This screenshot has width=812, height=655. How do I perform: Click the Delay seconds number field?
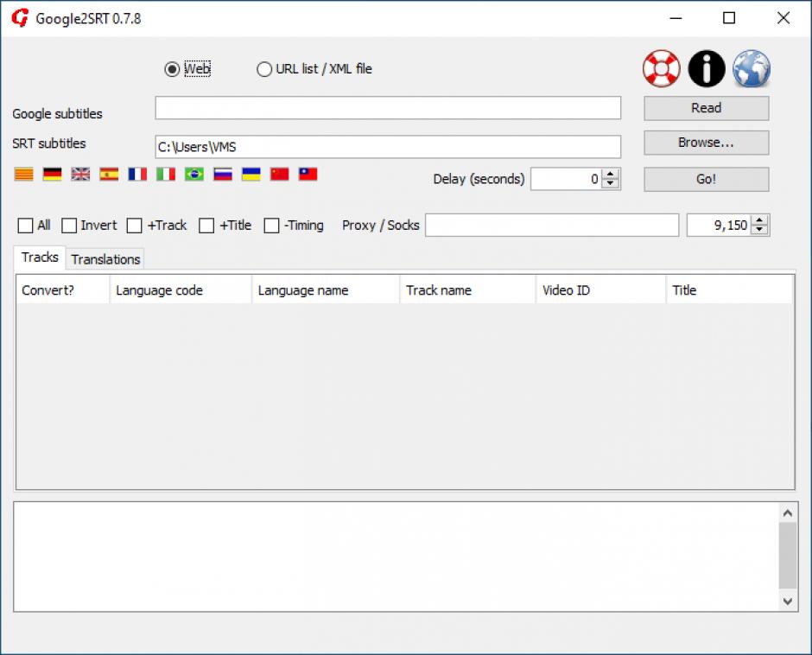(x=566, y=179)
